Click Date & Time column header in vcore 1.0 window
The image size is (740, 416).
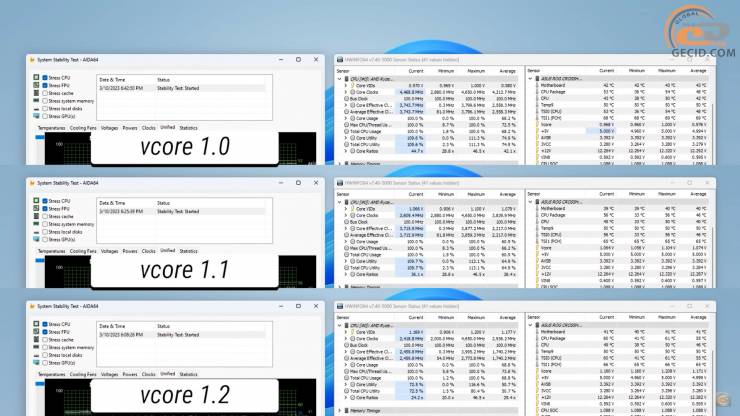(112, 80)
